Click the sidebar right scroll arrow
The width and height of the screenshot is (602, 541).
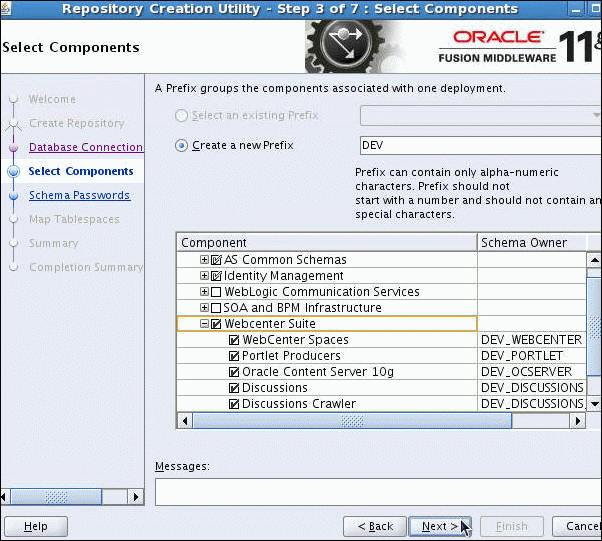pyautogui.click(x=136, y=497)
